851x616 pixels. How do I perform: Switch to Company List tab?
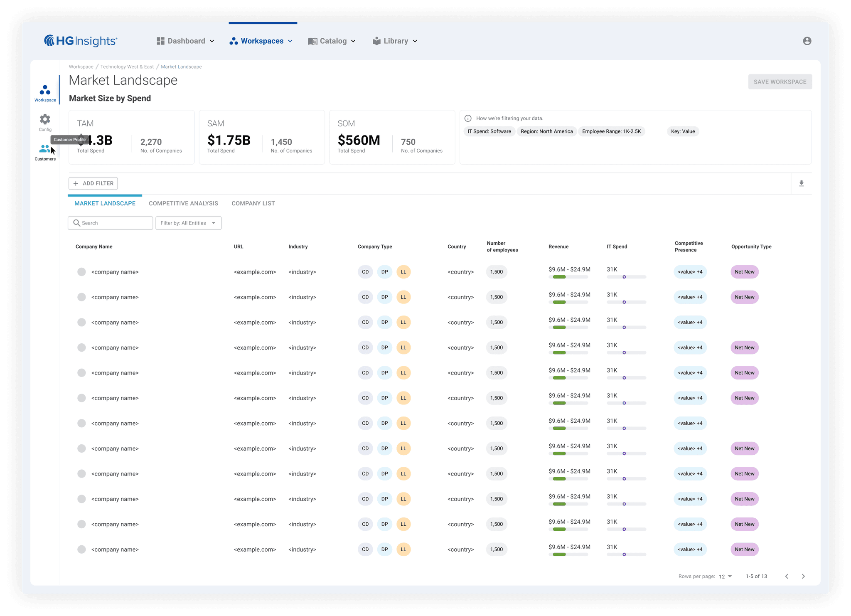coord(253,203)
